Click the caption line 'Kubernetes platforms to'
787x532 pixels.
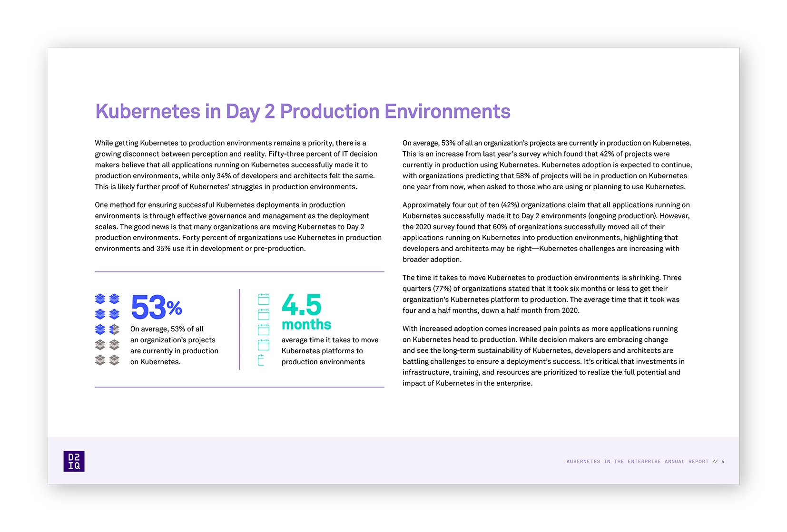tap(322, 351)
